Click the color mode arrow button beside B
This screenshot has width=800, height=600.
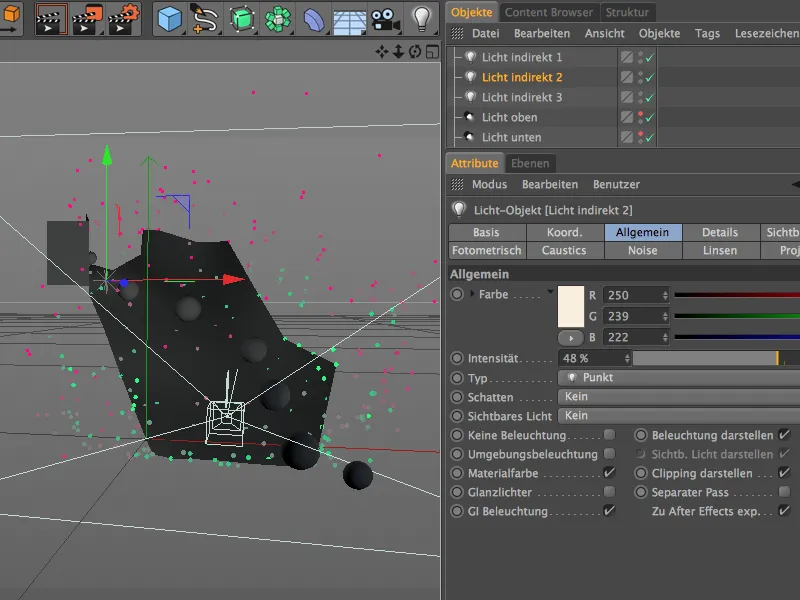[571, 338]
